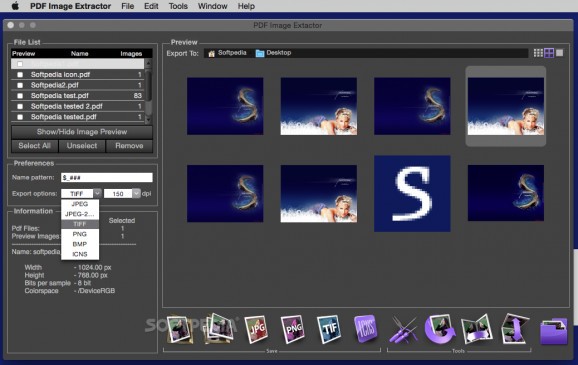Select the Softpedia icon.pdf file name
This screenshot has height=365, width=578.
coord(60,75)
